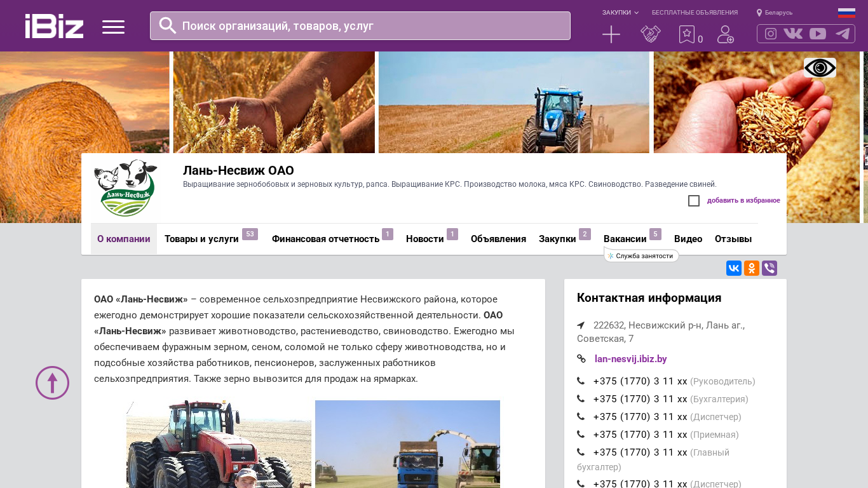The image size is (868, 488).
Task: Click the search field for organizations
Action: click(360, 25)
